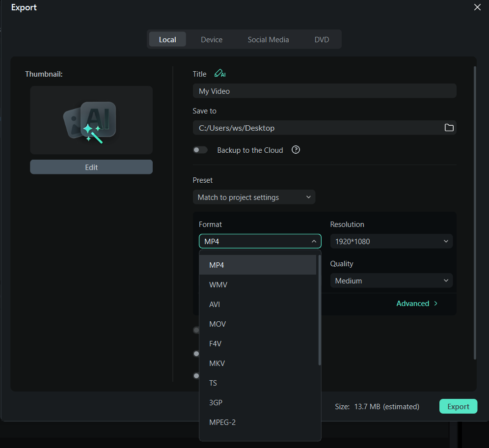Click the Backup to the Cloud help icon
This screenshot has width=489, height=448.
tap(296, 150)
